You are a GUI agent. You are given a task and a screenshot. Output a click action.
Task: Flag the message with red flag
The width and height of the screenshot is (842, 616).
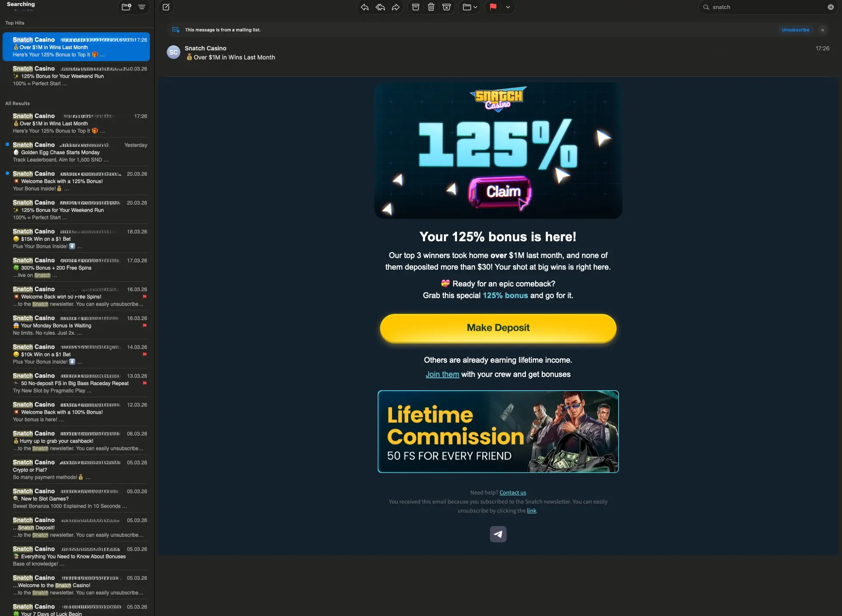493,7
